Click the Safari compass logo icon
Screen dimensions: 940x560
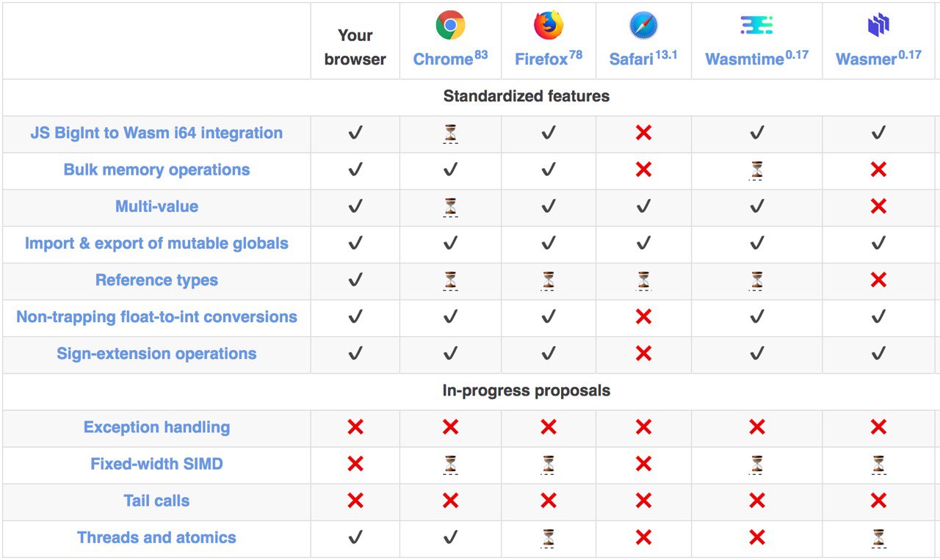[643, 26]
